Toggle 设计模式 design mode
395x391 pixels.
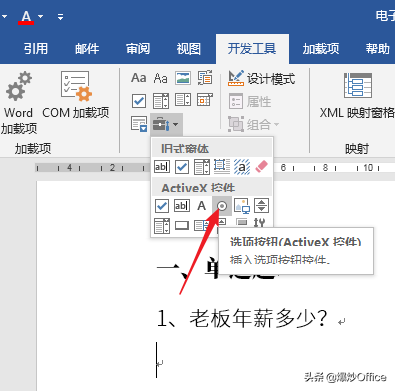[x=262, y=79]
